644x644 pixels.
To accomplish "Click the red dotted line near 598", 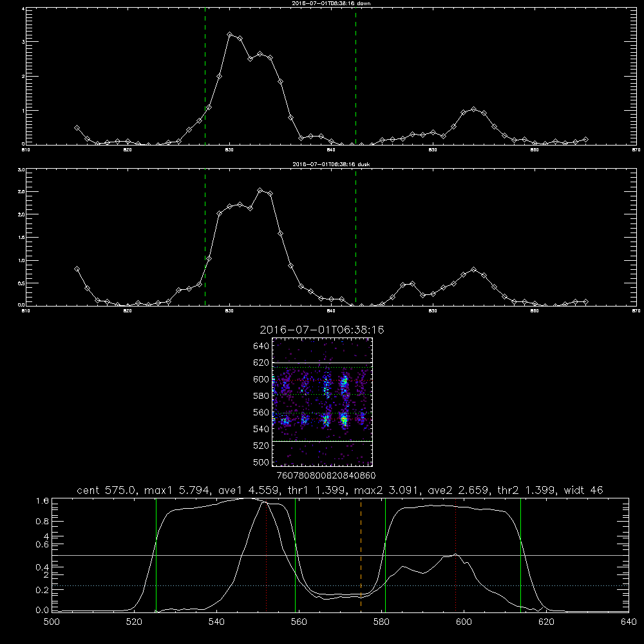I will pos(455,554).
